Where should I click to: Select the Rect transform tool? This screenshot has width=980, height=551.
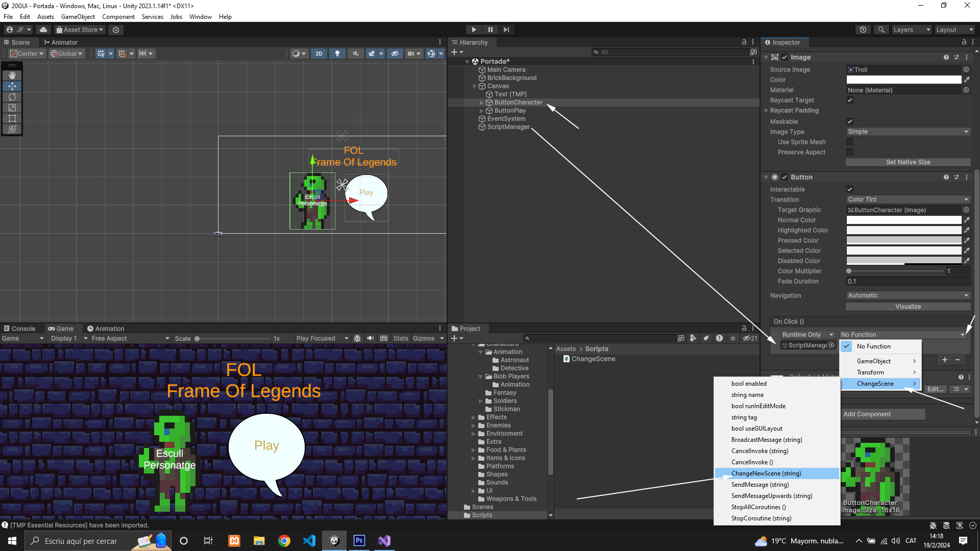pos(12,118)
